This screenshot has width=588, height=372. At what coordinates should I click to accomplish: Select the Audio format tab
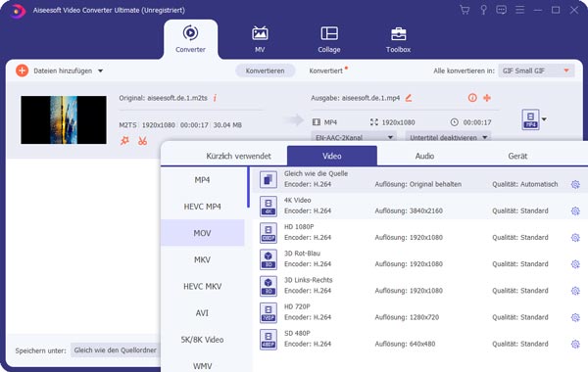424,156
